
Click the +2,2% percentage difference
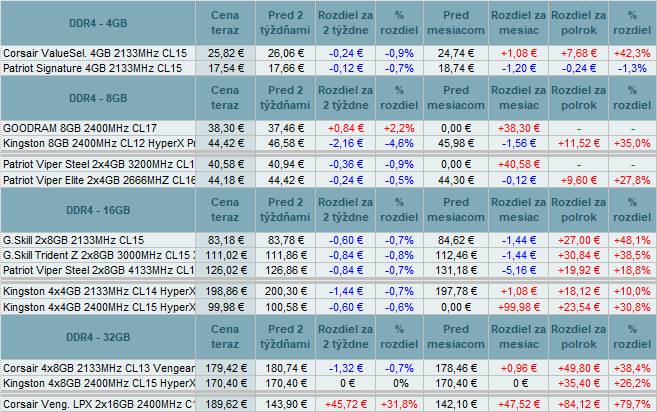tap(399, 128)
